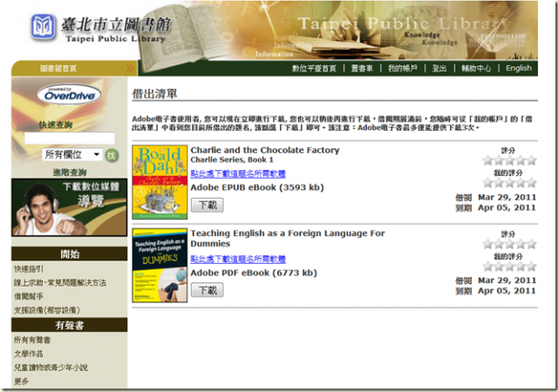
Task: Click Teaching English as a Foreign Language title
Action: click(288, 239)
